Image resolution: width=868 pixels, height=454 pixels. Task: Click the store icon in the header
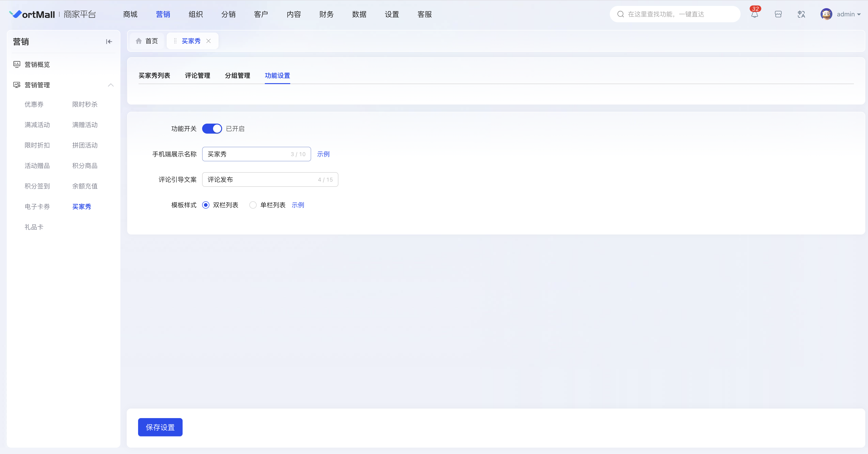pos(778,14)
